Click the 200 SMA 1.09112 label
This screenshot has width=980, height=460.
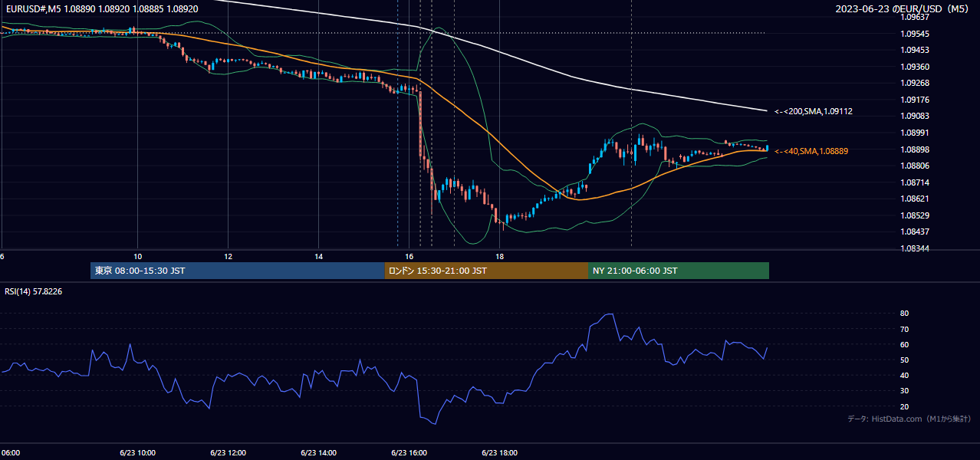click(814, 111)
